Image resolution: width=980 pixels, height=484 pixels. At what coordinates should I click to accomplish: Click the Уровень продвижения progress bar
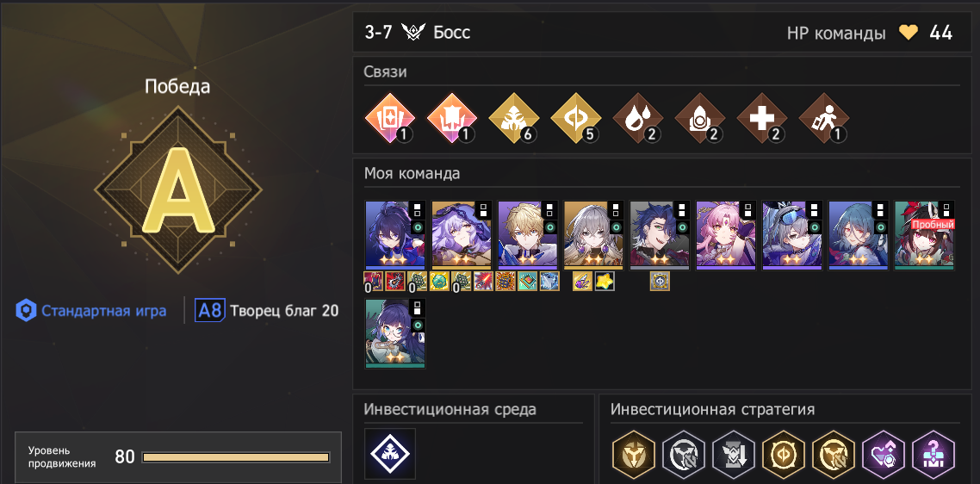[x=236, y=457]
